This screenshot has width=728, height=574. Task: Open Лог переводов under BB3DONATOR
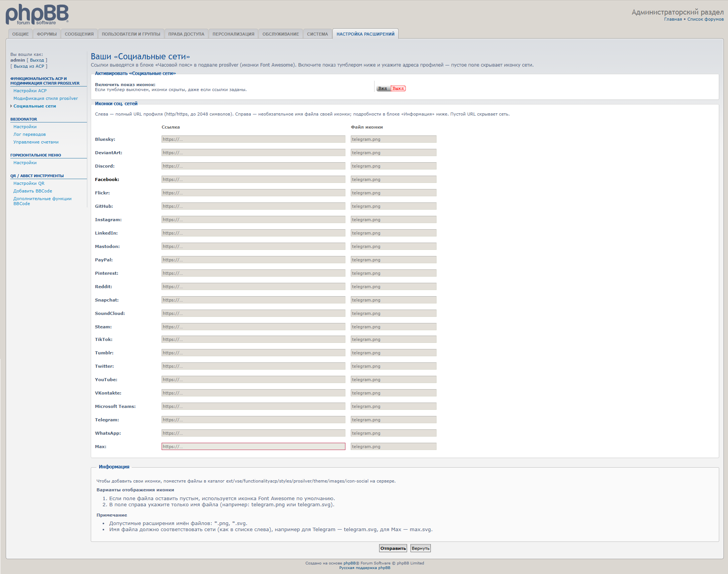(29, 134)
